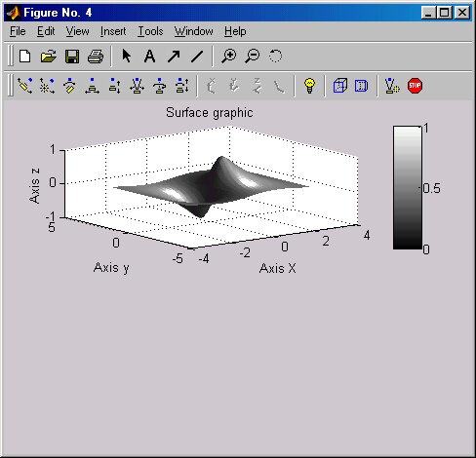
Task: Open the File menu
Action: tap(18, 31)
